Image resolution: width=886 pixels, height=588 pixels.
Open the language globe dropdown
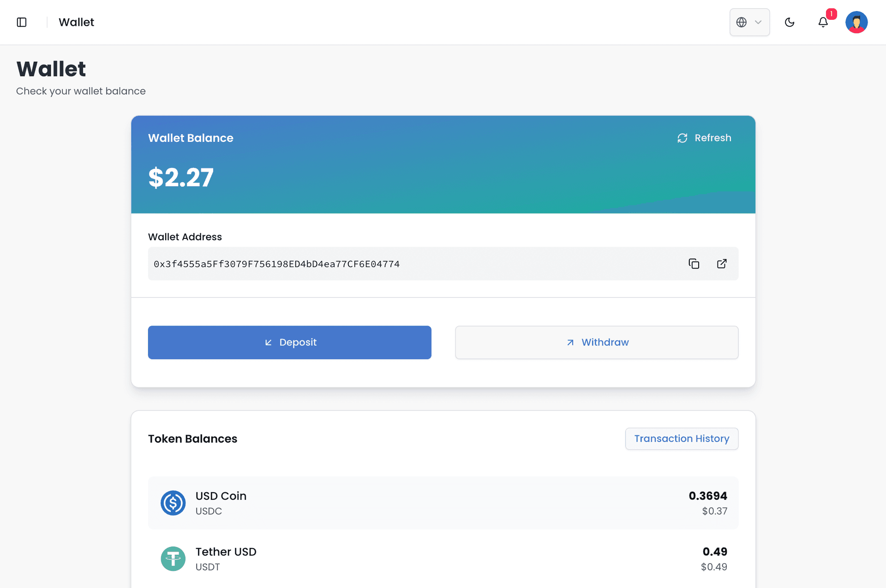click(x=749, y=22)
